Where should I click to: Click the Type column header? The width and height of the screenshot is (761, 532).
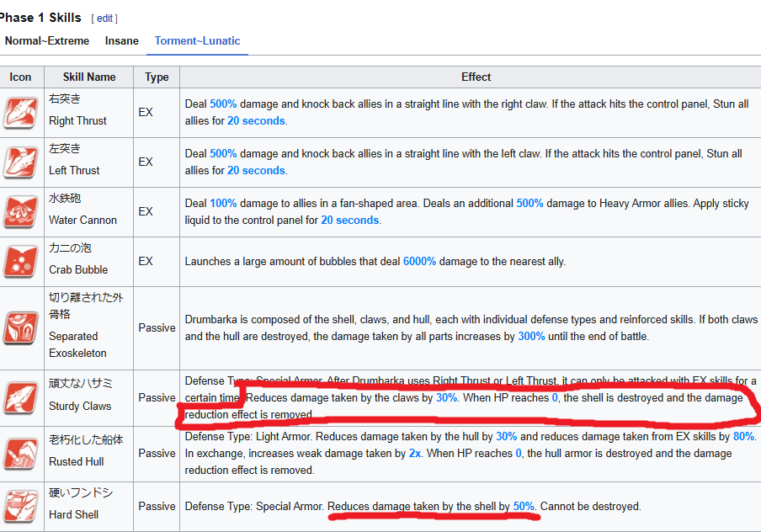(x=157, y=77)
